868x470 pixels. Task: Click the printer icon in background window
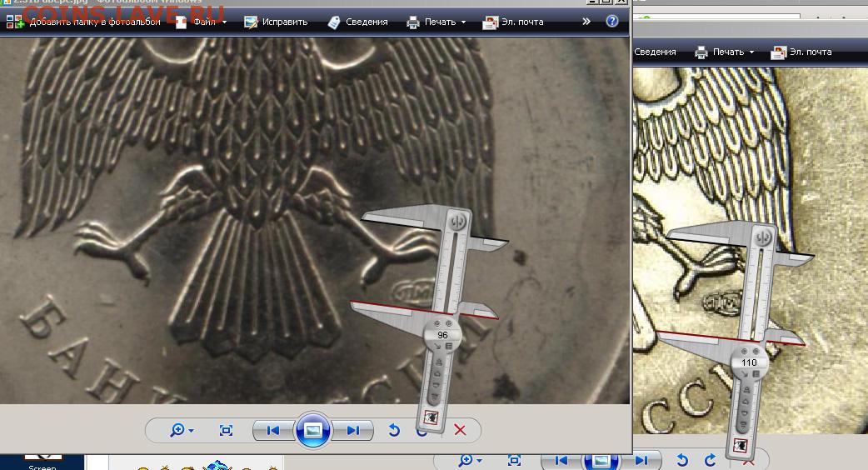[701, 52]
